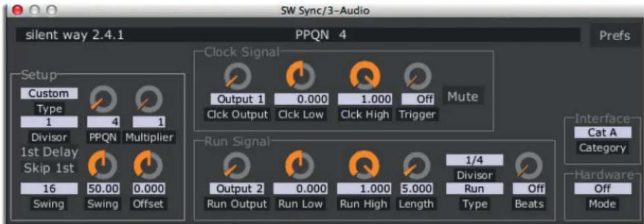Click the Beats Off value field
The width and height of the screenshot is (644, 224).
coord(529,189)
